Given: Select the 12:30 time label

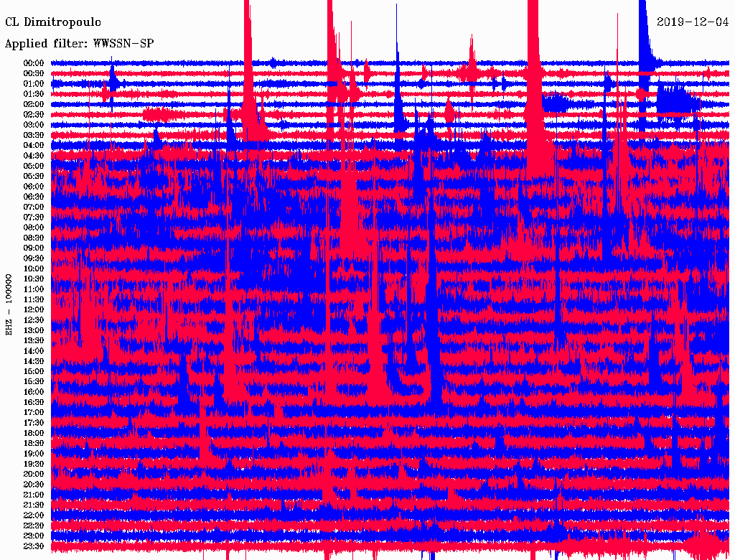Looking at the screenshot, I should pyautogui.click(x=33, y=320).
